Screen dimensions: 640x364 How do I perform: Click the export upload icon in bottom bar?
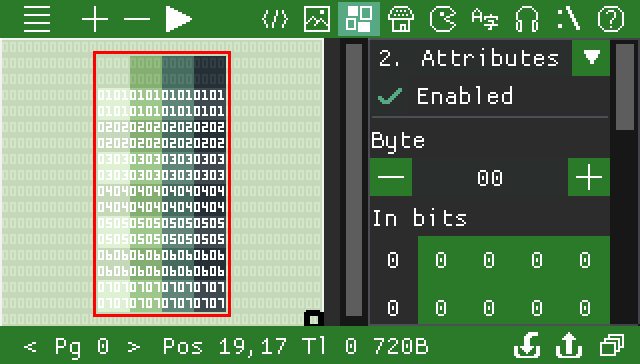point(569,345)
